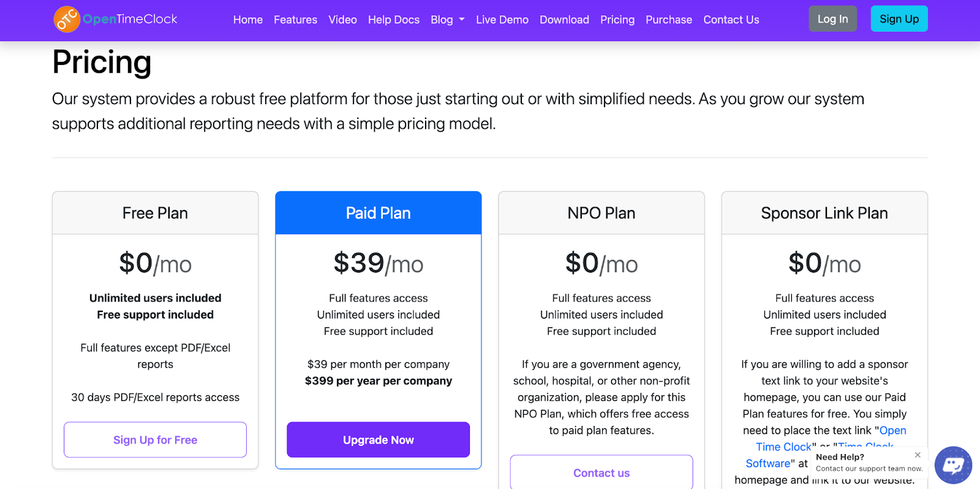This screenshot has height=489, width=980.
Task: Open the Features nav link
Action: tap(295, 20)
